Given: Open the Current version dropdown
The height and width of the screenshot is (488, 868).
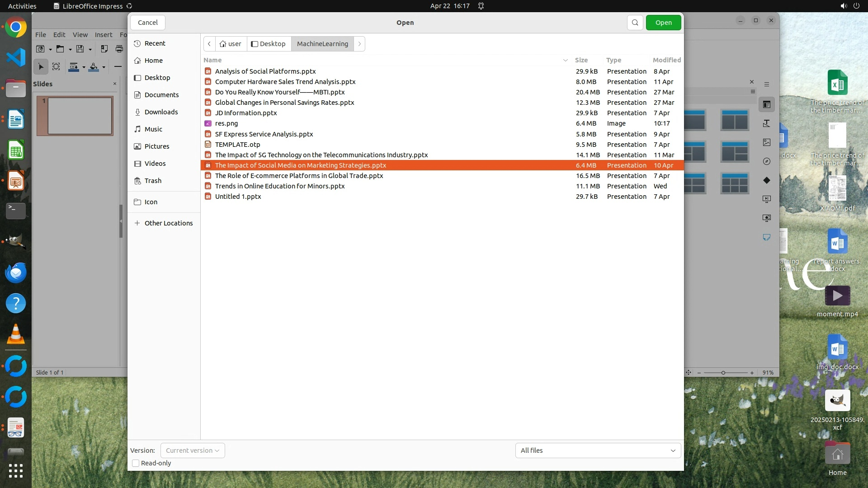Looking at the screenshot, I should [193, 450].
